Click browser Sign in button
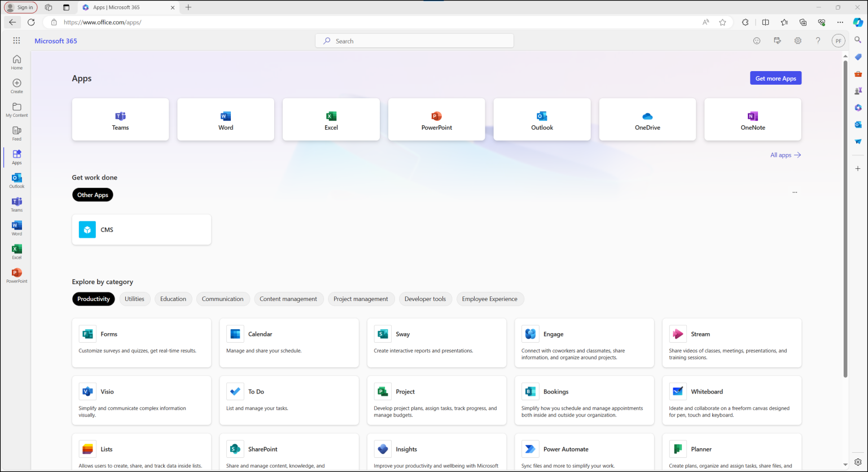 [20, 7]
